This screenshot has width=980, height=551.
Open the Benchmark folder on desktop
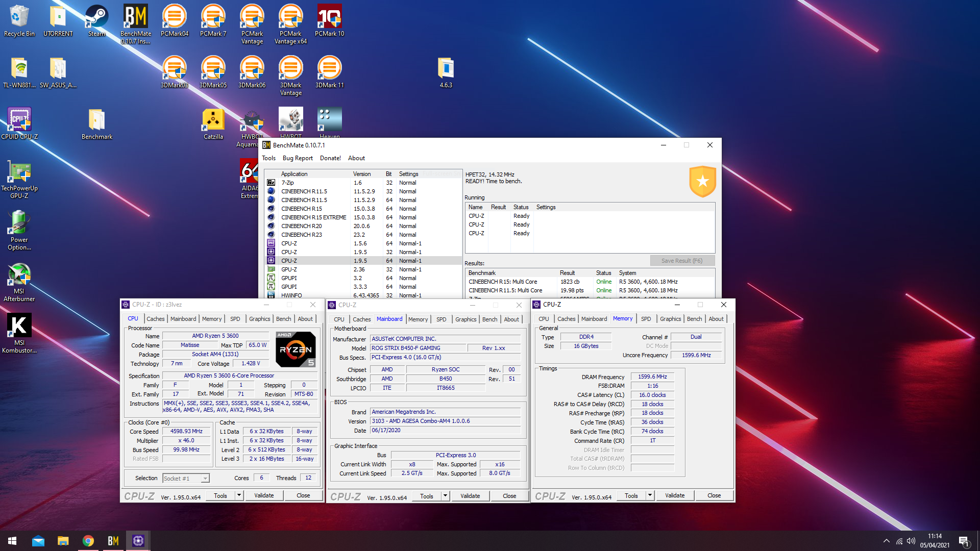tap(96, 123)
